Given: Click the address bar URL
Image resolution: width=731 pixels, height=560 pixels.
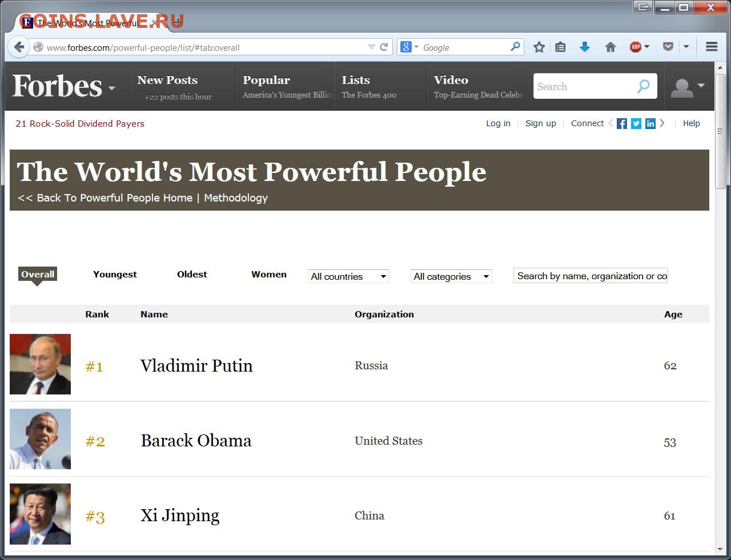Looking at the screenshot, I should tap(143, 47).
